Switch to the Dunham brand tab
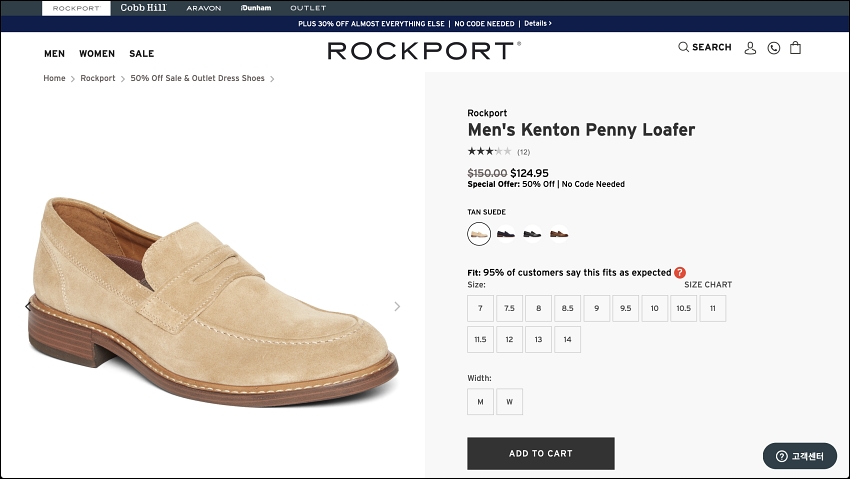Viewport: 850px width, 479px height. tap(256, 8)
